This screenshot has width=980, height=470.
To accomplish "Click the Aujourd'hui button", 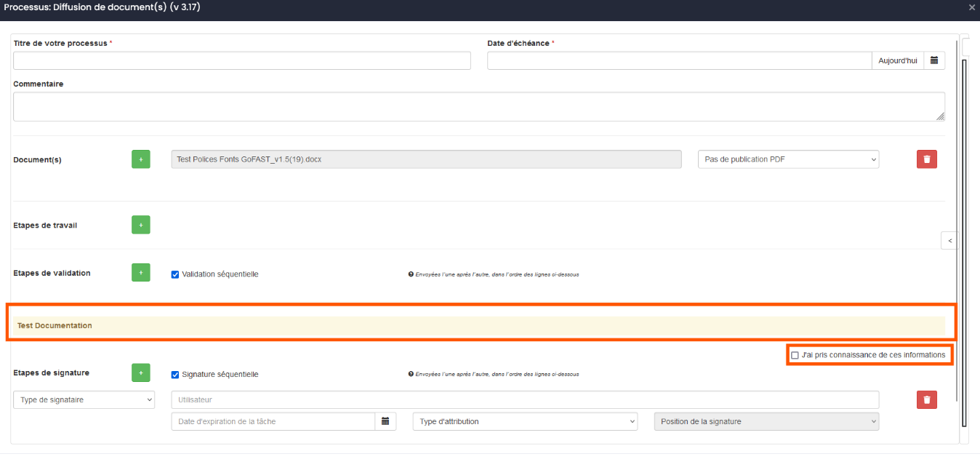I will [898, 60].
